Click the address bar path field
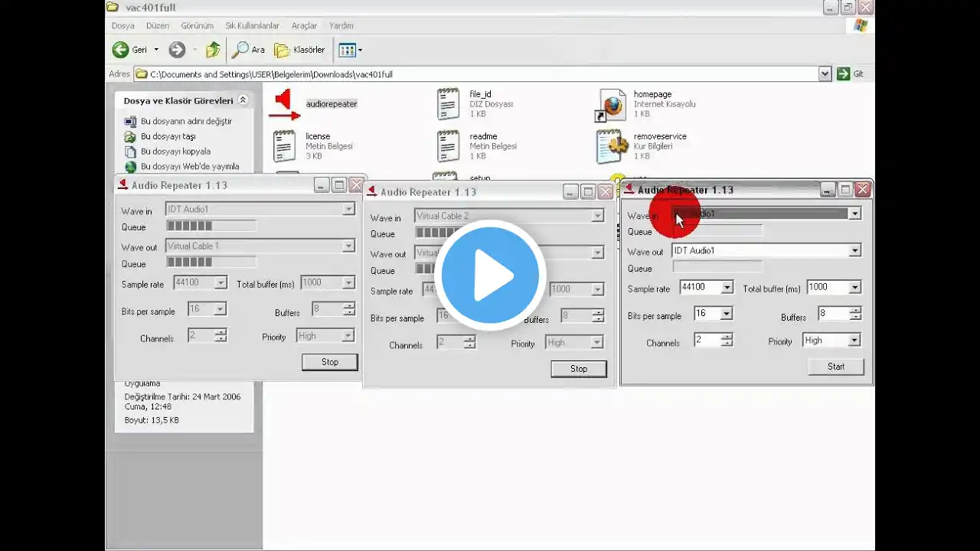Screen dimensions: 980x551 coord(476,74)
